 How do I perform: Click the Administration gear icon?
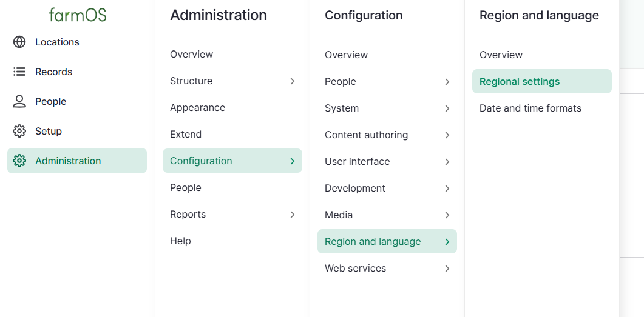19,161
